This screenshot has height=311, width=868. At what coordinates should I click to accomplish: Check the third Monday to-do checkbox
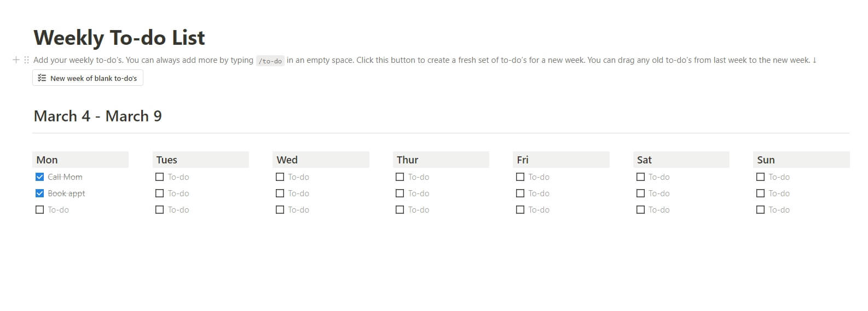[39, 210]
